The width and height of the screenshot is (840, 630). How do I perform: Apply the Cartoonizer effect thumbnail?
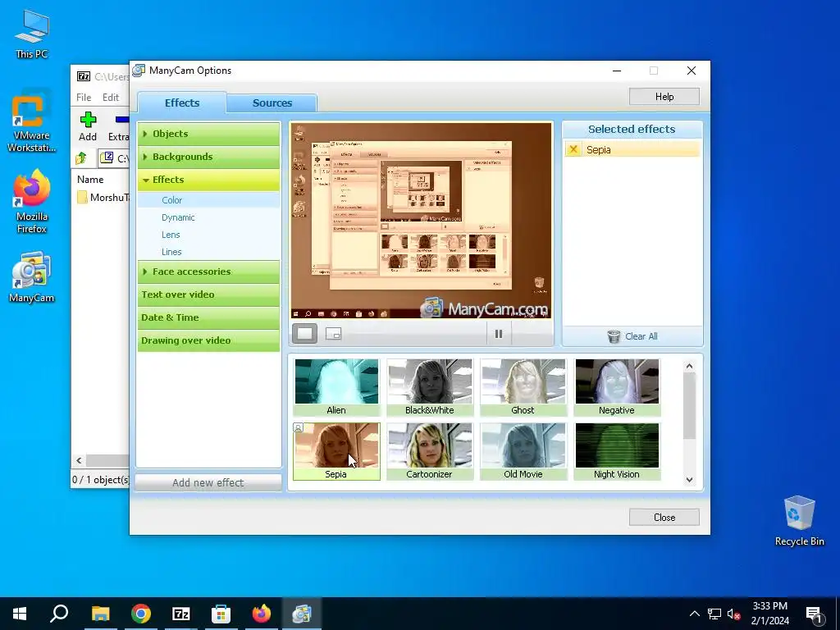tap(430, 451)
